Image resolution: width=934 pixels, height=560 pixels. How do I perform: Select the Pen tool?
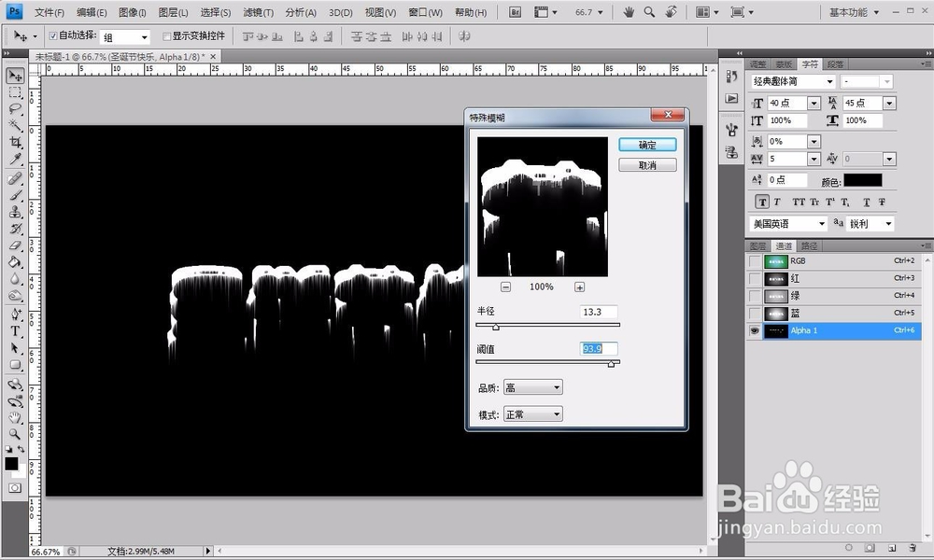[x=15, y=315]
